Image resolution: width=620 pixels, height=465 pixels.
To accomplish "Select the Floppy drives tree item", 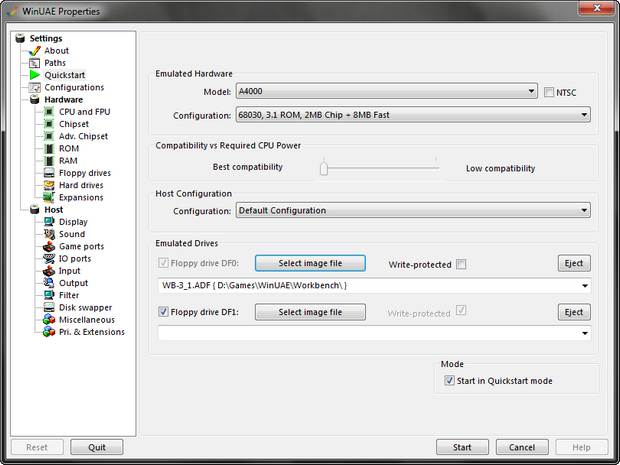I will (x=85, y=173).
